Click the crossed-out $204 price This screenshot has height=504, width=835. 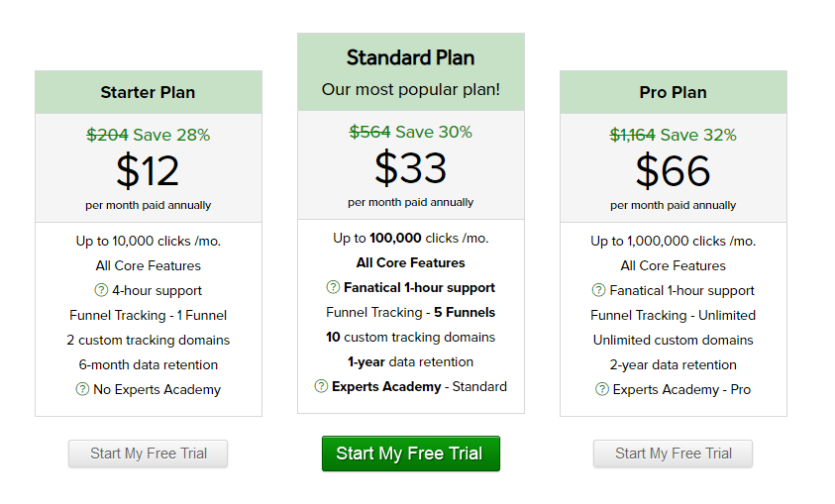point(107,135)
